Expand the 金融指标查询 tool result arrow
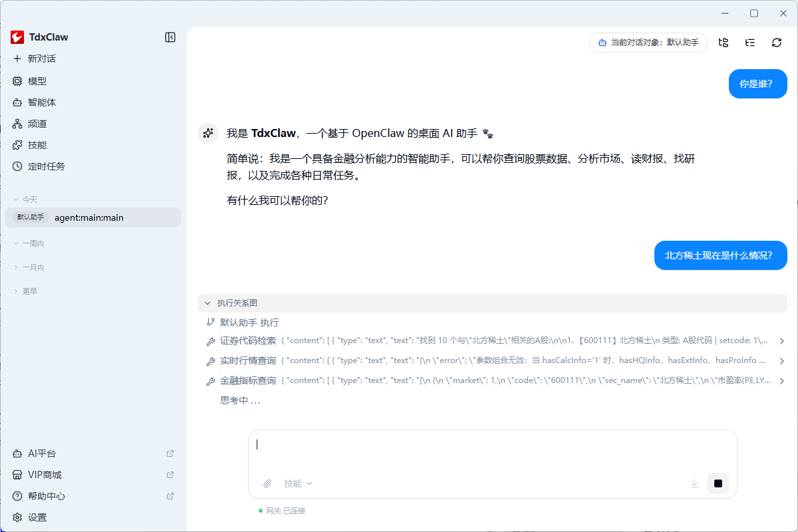Screen dimensions: 798x532 click(782, 381)
